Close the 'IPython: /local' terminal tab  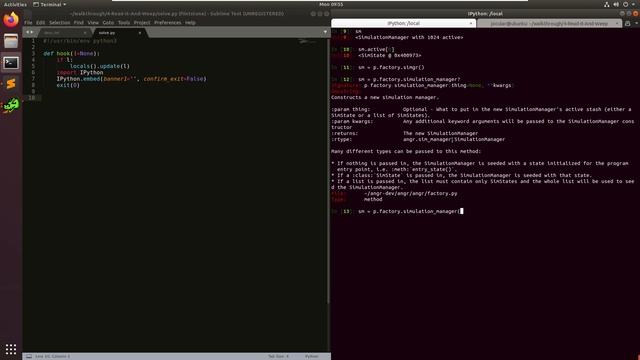pos(471,23)
